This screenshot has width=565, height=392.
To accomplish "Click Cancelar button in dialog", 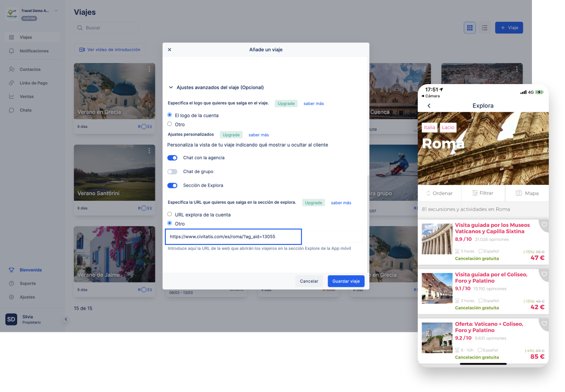I will (309, 281).
